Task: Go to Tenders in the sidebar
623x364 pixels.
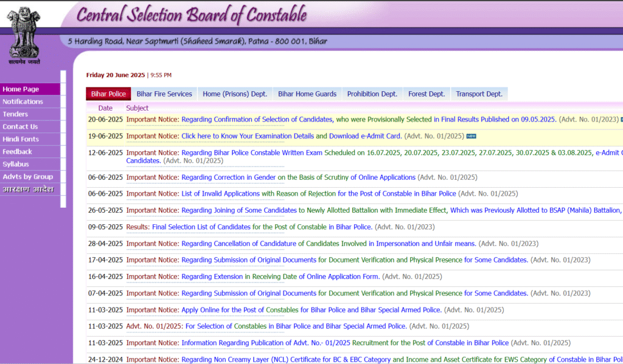Action: (30, 114)
